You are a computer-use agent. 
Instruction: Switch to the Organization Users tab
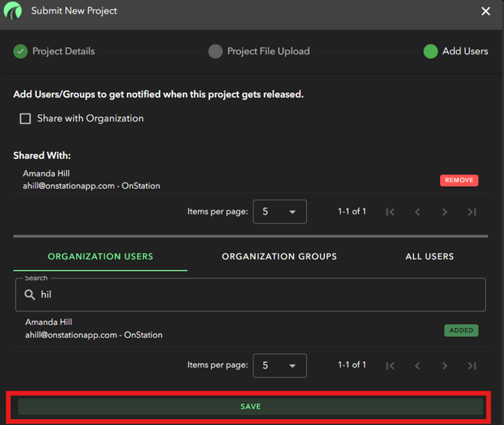click(100, 257)
